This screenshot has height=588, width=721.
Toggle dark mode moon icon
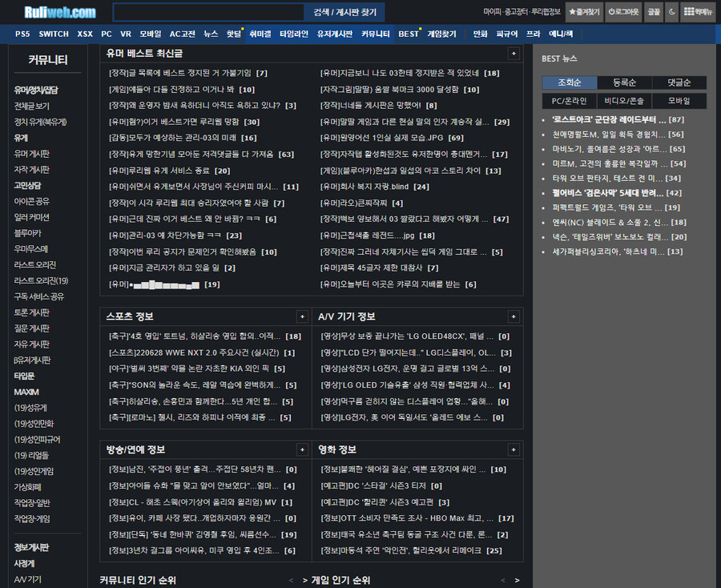(x=671, y=12)
